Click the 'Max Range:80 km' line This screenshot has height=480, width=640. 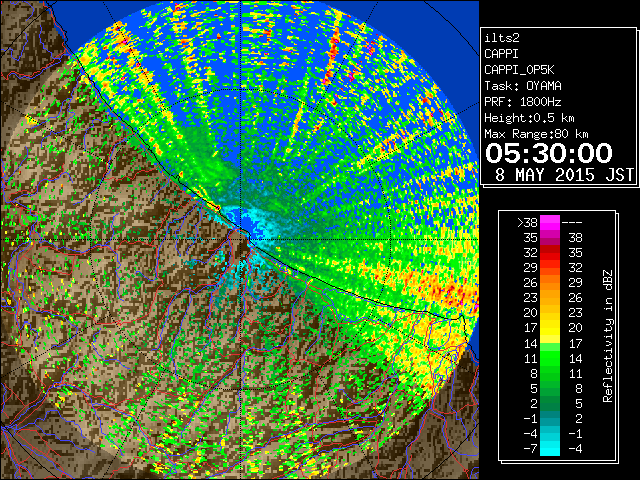click(536, 134)
